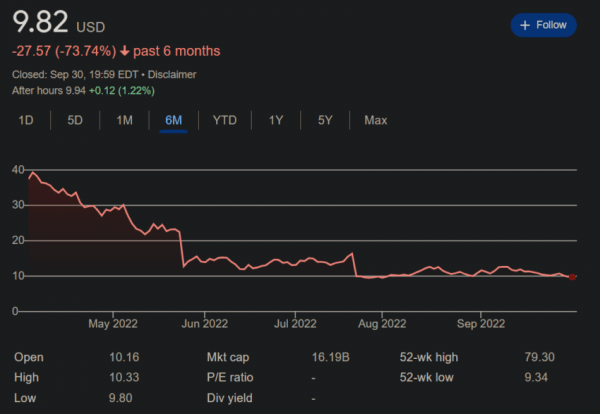This screenshot has height=414, width=600.
Task: Open the 5Y chart view
Action: (325, 120)
